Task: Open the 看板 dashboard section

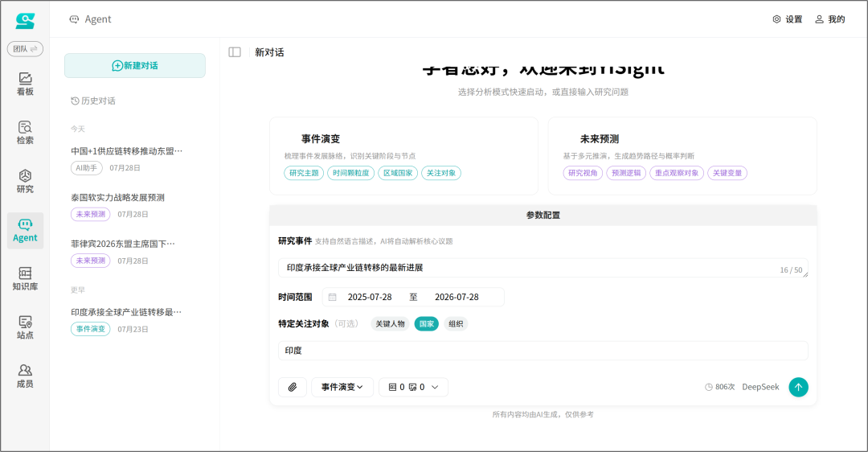Action: pos(25,84)
